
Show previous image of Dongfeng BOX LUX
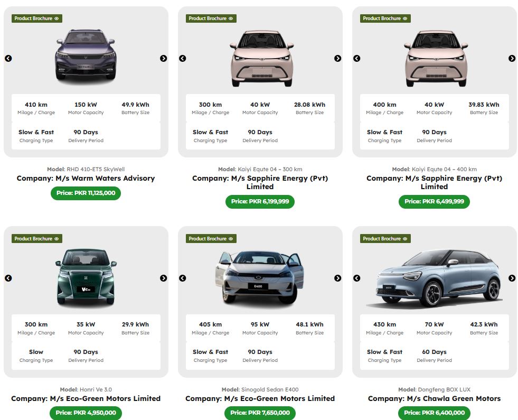(x=357, y=278)
